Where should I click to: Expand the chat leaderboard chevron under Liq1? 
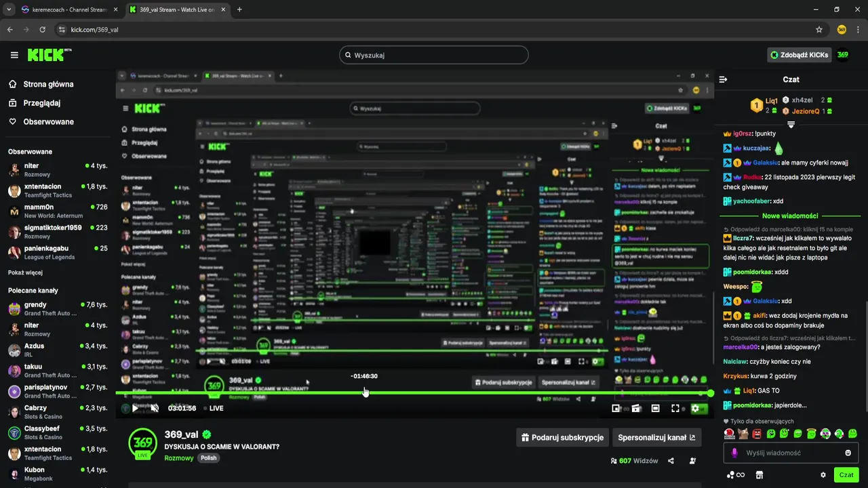791,125
